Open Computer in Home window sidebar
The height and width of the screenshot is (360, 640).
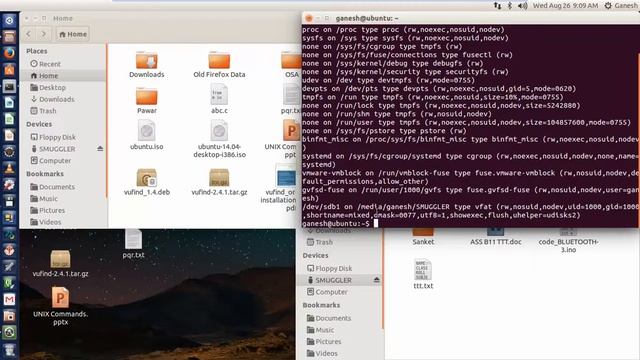click(51, 161)
